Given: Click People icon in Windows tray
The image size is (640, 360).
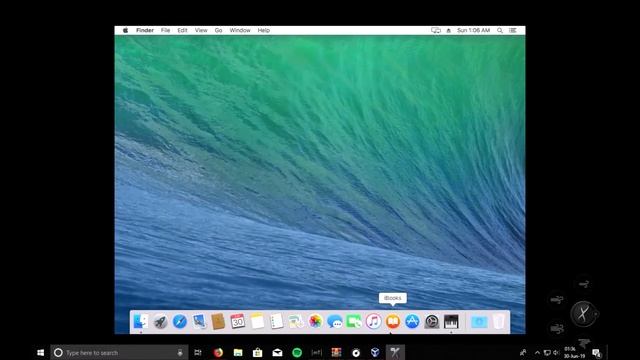Looking at the screenshot, I should coord(523,353).
